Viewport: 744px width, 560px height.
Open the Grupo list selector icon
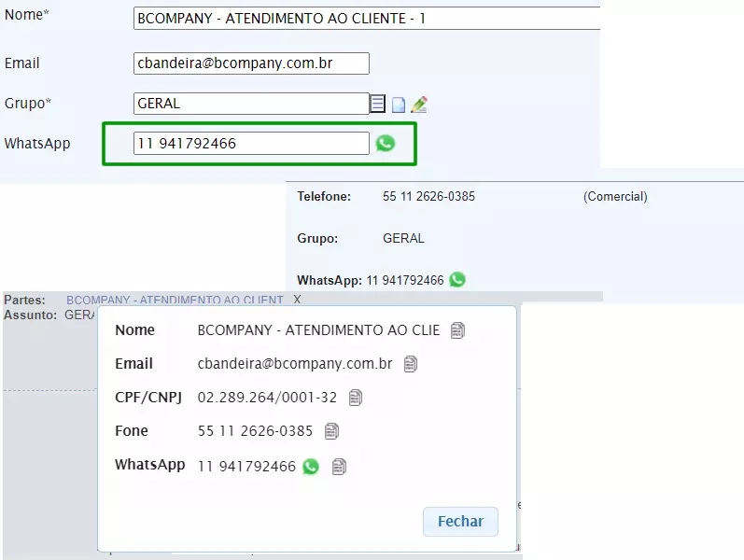(x=378, y=104)
